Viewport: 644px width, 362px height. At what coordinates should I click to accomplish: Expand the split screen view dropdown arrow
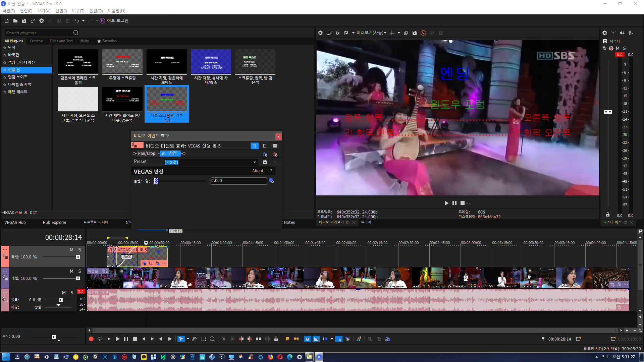pyautogui.click(x=353, y=33)
